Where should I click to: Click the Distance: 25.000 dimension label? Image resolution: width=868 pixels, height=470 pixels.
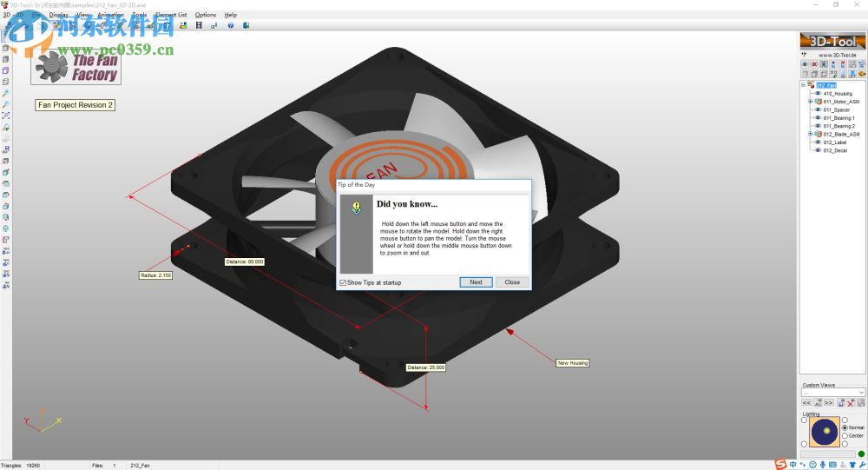[425, 367]
